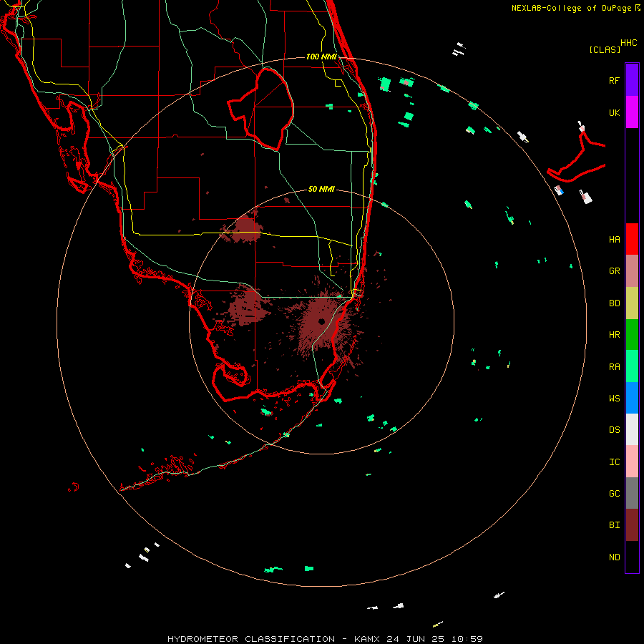
Task: Click the RF legend label
Action: pyautogui.click(x=614, y=80)
